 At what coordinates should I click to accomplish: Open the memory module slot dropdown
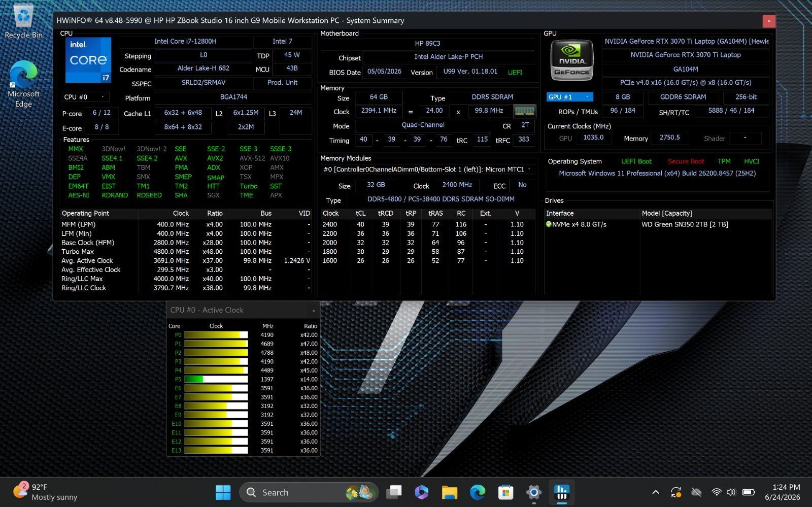click(x=428, y=170)
